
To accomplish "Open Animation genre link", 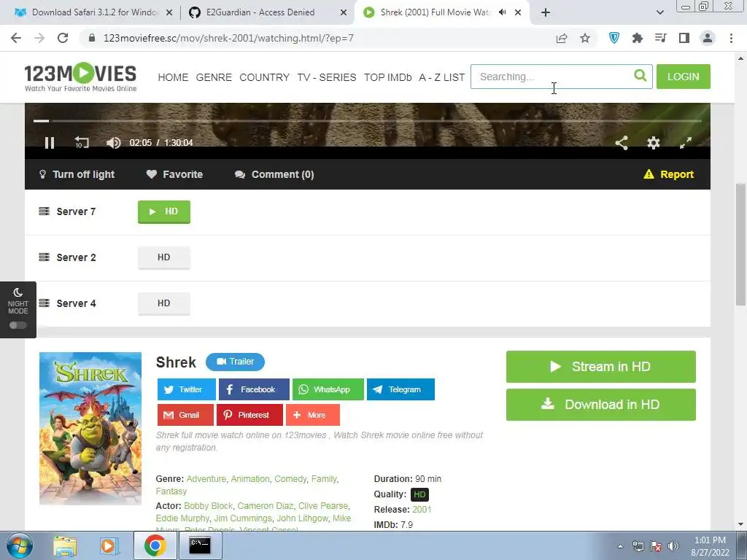I will point(250,478).
